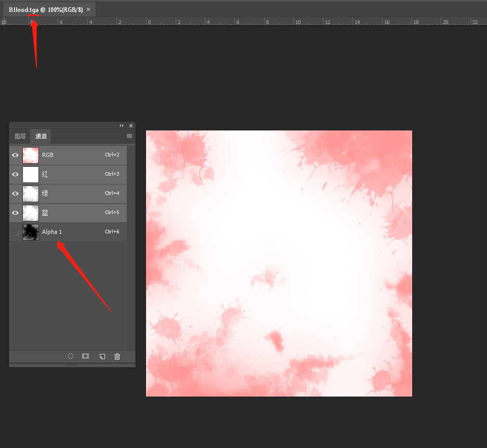Show the Alpha 1 channel
The image size is (487, 448).
click(15, 232)
